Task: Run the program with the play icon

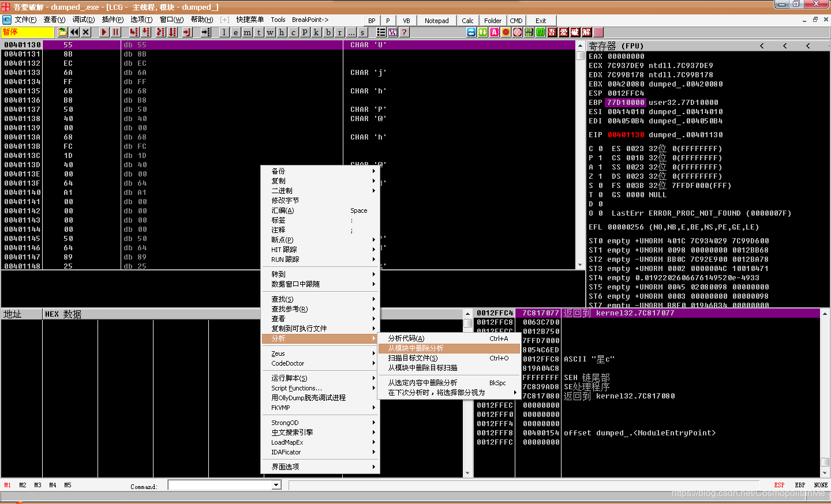Action: click(x=104, y=32)
